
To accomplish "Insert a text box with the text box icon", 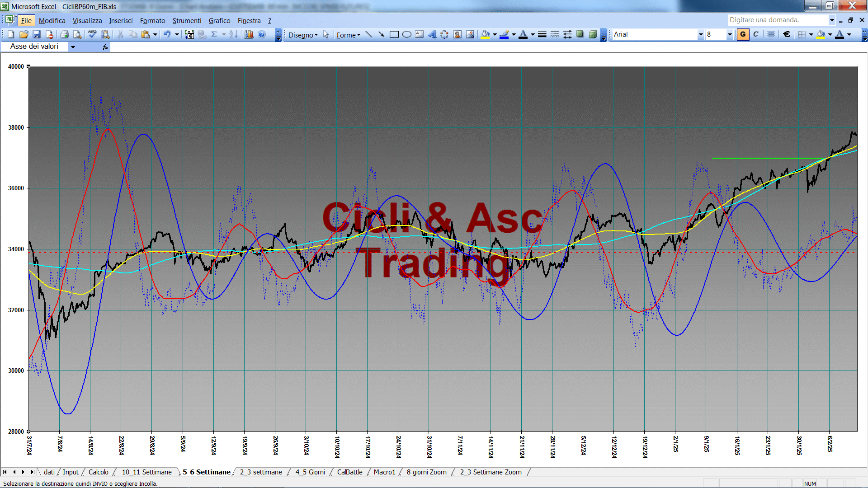I will pos(419,34).
